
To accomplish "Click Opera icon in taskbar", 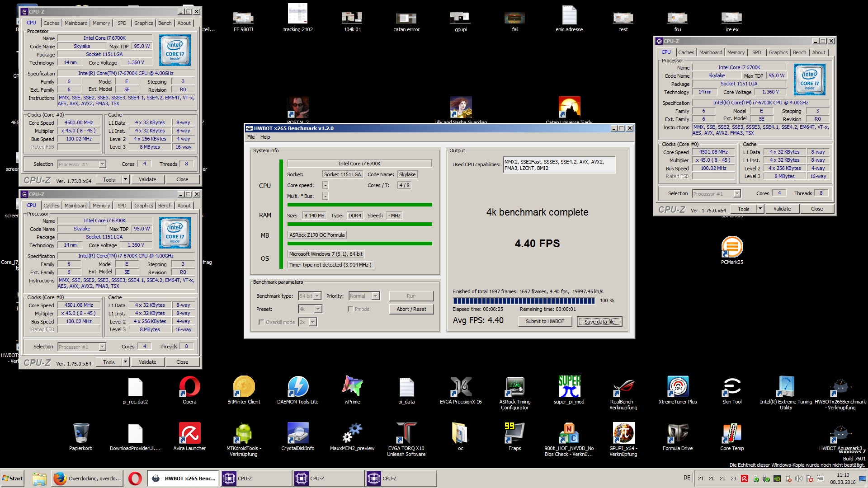I will click(135, 479).
